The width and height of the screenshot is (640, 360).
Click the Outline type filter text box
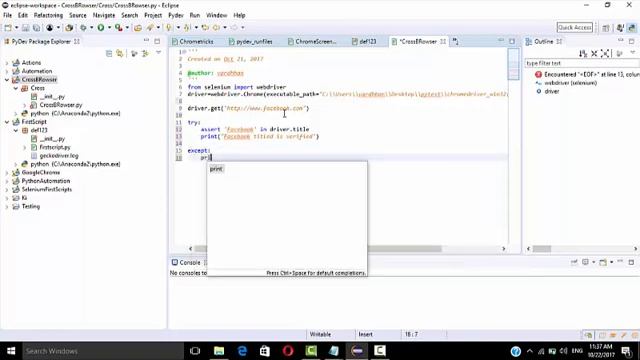point(581,63)
